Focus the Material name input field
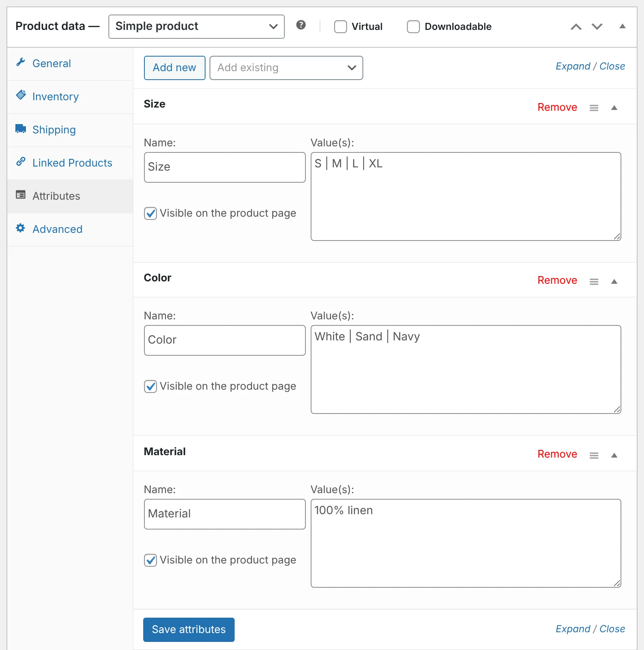 (225, 514)
